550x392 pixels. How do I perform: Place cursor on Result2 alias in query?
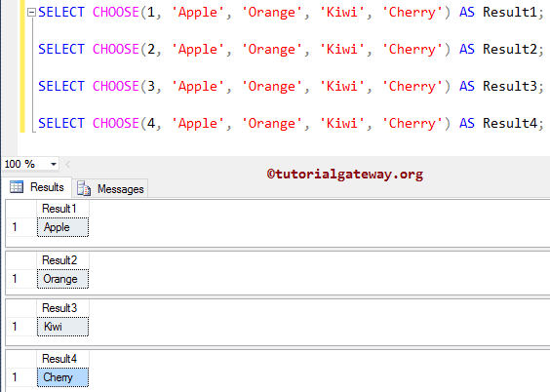click(x=510, y=49)
